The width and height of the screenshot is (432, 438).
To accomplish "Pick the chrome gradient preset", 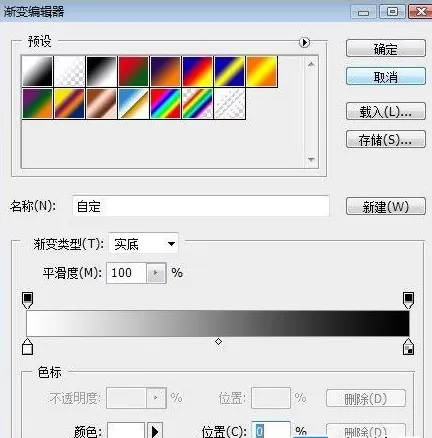I will 133,103.
